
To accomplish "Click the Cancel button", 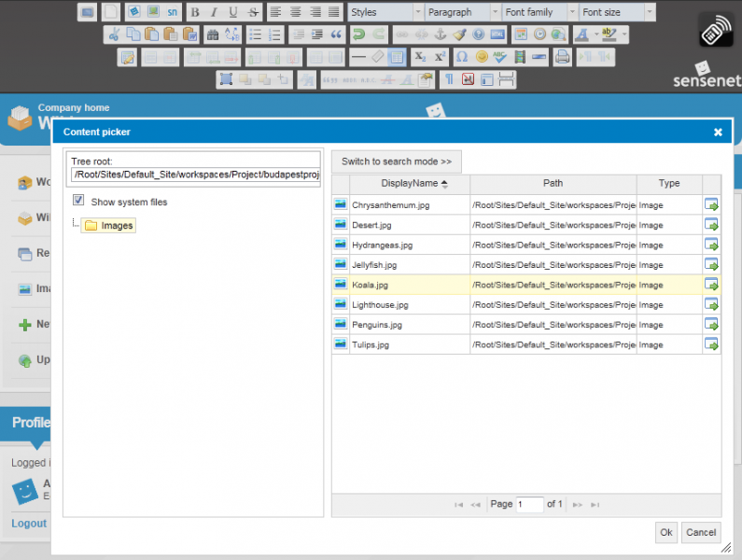I will tap(701, 533).
